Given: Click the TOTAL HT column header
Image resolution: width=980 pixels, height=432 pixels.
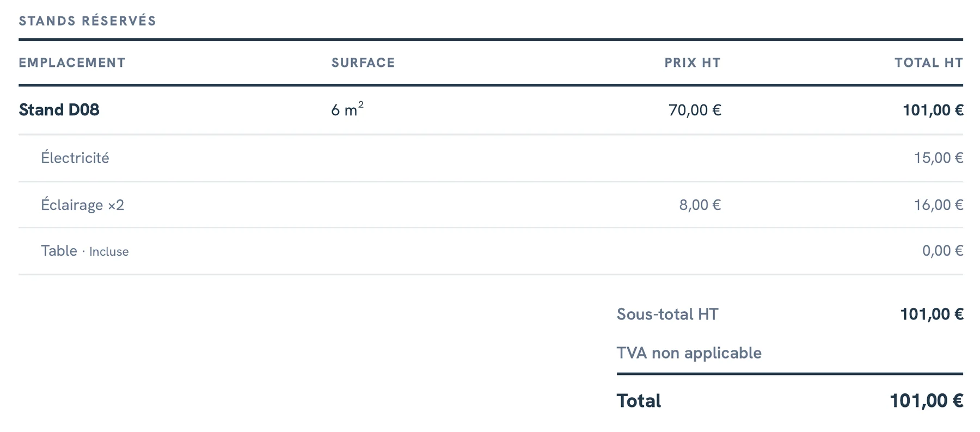Looking at the screenshot, I should pos(929,63).
